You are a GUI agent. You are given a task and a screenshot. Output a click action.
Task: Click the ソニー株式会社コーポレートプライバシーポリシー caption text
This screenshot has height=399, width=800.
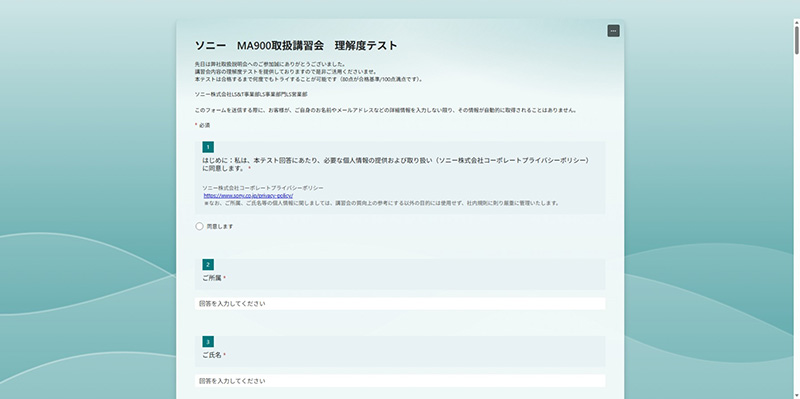tap(263, 188)
